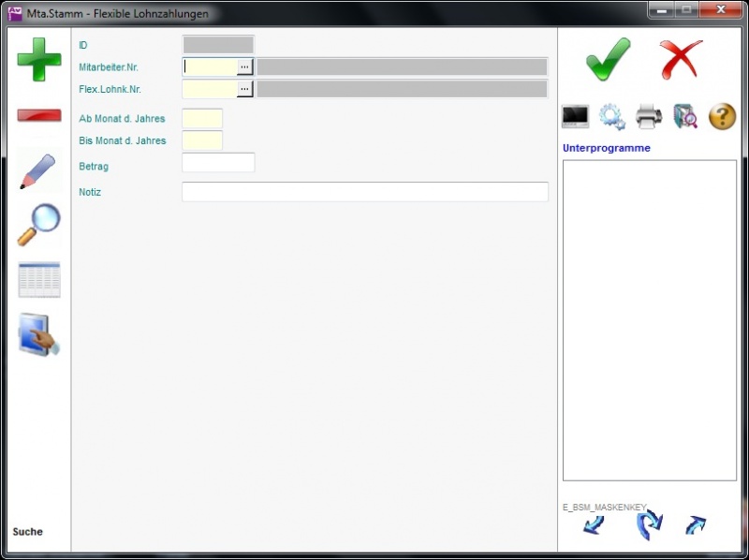This screenshot has width=749, height=560.
Task: Click the black monitor screen icon
Action: coord(575,116)
